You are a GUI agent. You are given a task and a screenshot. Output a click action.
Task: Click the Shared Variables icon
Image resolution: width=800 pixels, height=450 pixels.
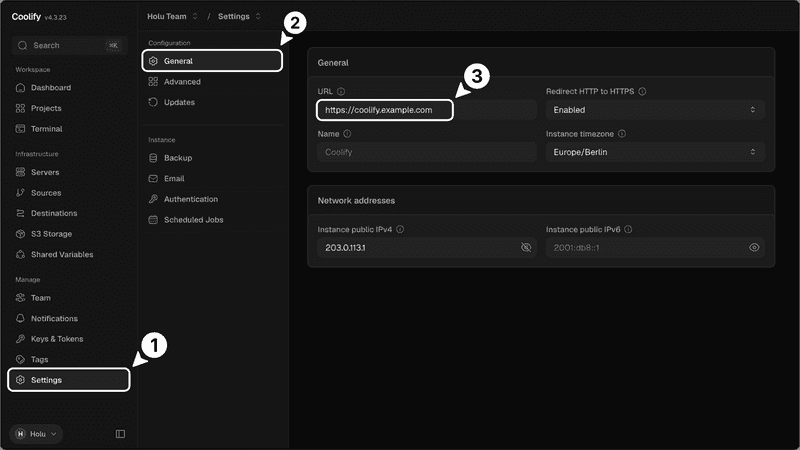[x=20, y=254]
